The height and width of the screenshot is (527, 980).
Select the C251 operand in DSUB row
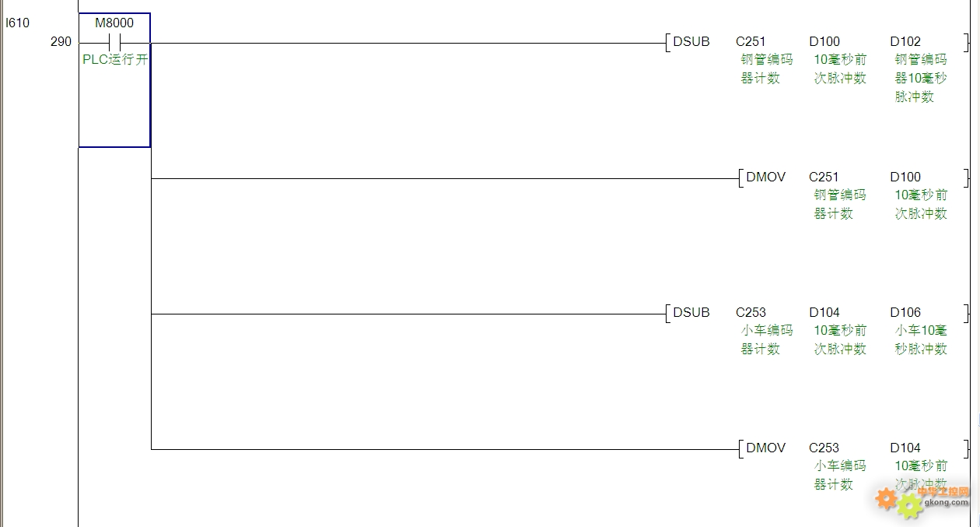point(751,42)
